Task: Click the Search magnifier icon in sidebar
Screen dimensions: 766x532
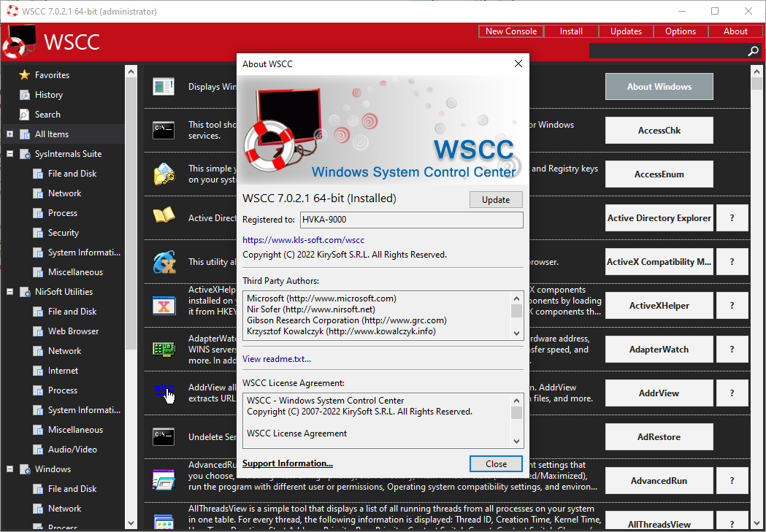Action: click(x=24, y=115)
